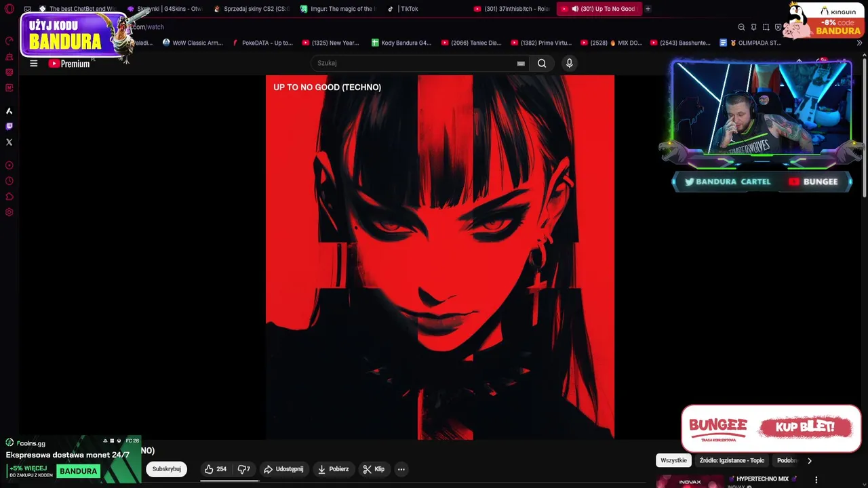This screenshot has width=868, height=488.
Task: Open the Aria icon in Opera sidebar
Action: [x=9, y=110]
